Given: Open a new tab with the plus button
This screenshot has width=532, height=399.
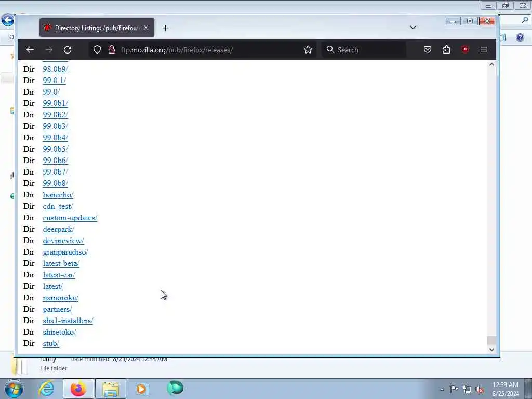Looking at the screenshot, I should click(166, 28).
